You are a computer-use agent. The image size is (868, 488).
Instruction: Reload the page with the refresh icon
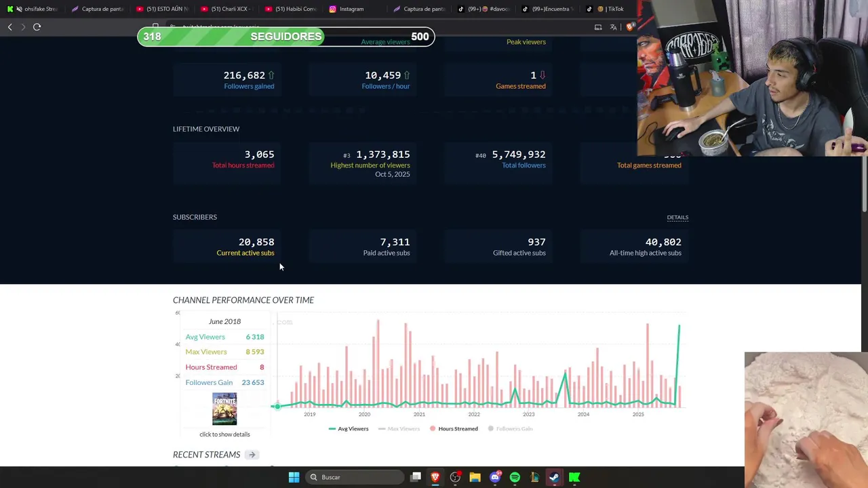pos(37,27)
